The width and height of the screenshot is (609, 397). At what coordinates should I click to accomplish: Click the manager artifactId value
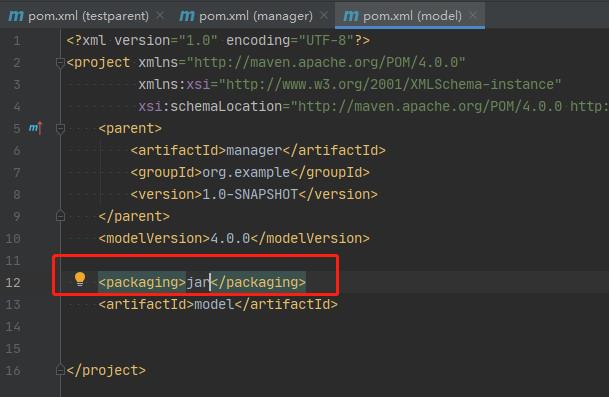254,150
